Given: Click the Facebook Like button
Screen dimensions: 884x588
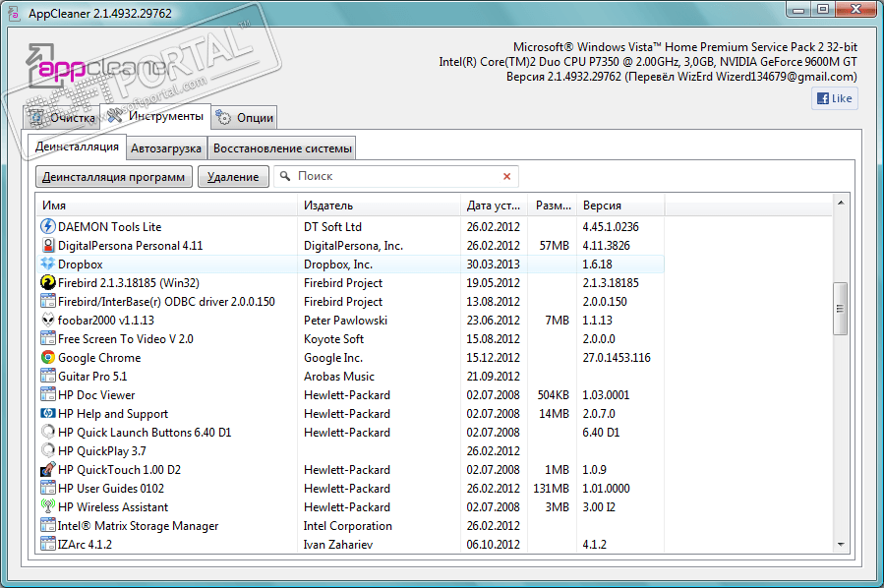Looking at the screenshot, I should click(834, 98).
